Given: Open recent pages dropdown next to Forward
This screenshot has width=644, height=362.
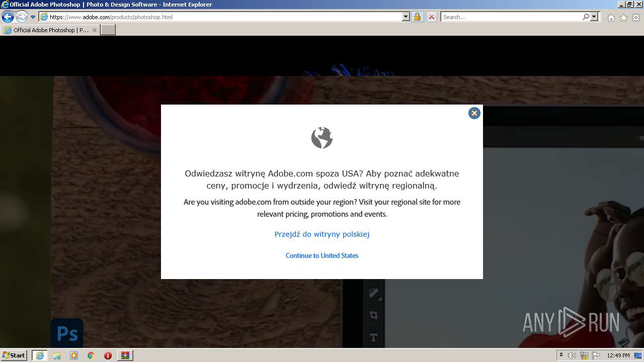Looking at the screenshot, I should 33,17.
